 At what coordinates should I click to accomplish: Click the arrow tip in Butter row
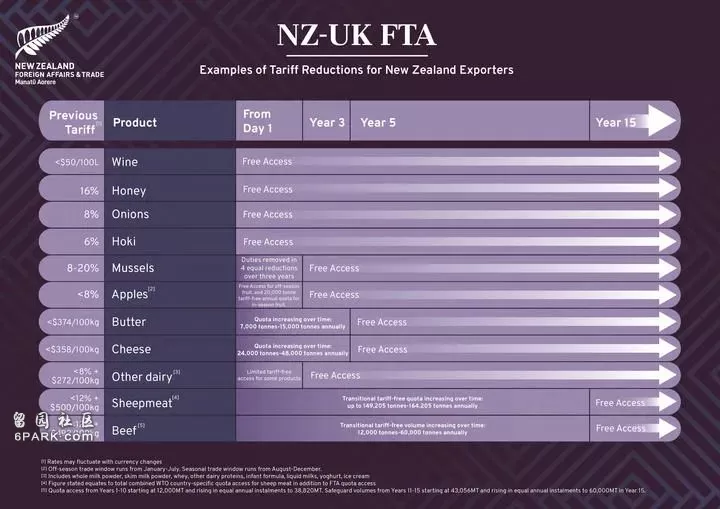click(668, 322)
